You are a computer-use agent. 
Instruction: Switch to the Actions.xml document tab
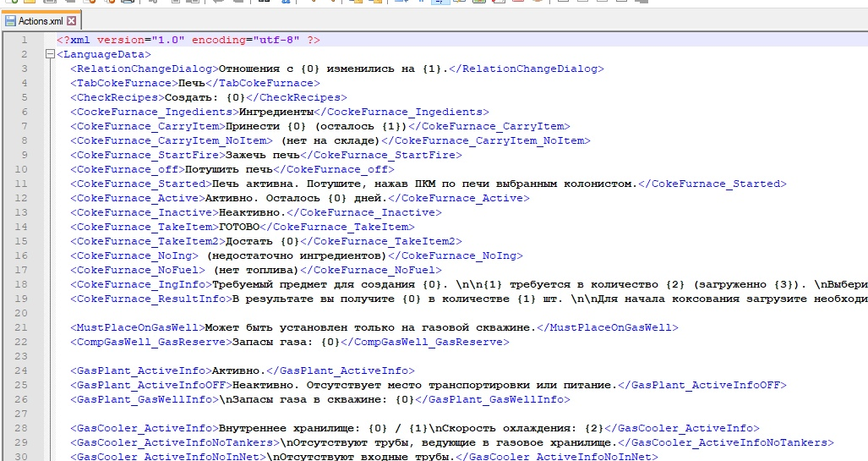pos(41,21)
